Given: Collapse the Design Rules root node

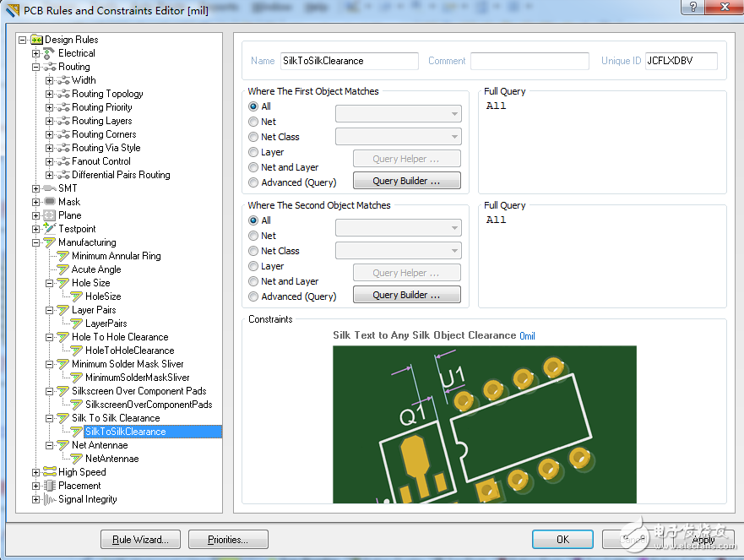Looking at the screenshot, I should [22, 40].
